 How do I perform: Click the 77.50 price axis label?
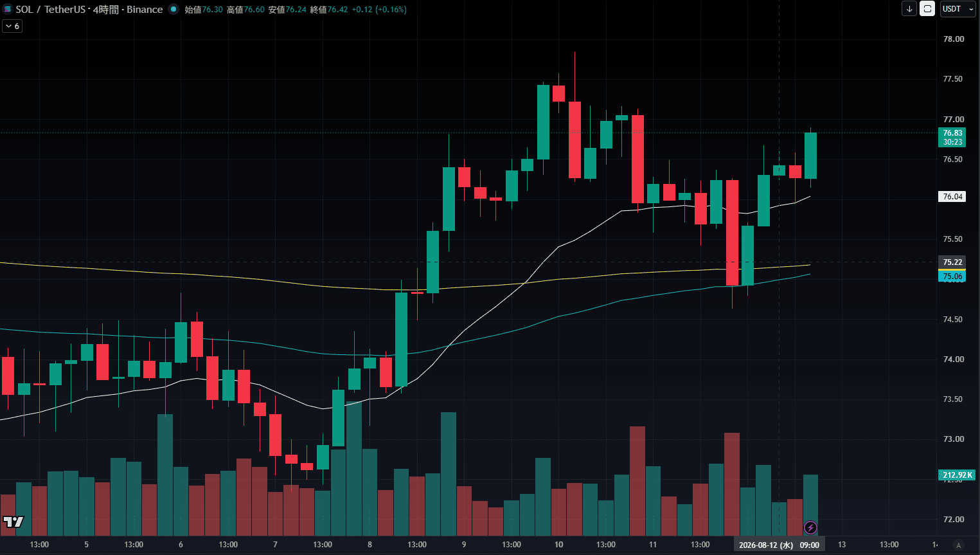pos(953,79)
